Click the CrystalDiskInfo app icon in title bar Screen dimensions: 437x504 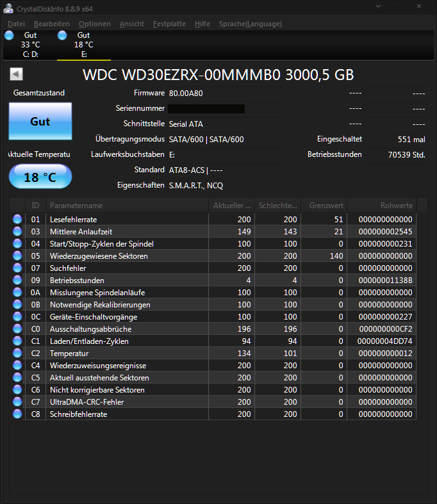[x=8, y=8]
